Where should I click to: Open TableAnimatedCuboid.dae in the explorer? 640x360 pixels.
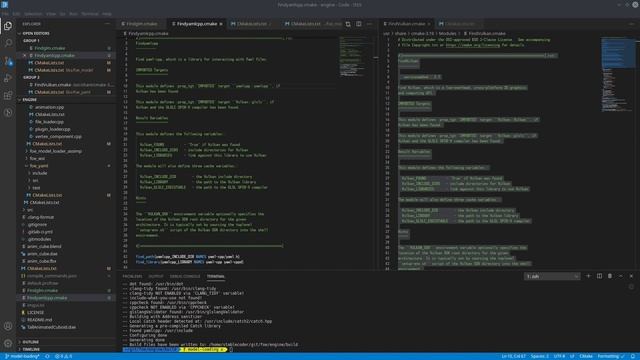(x=51, y=327)
